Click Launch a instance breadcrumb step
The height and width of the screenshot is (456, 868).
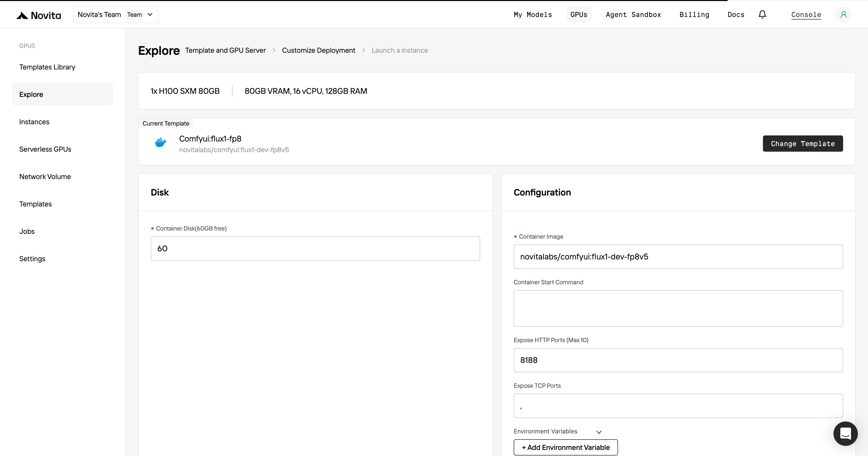coord(400,50)
